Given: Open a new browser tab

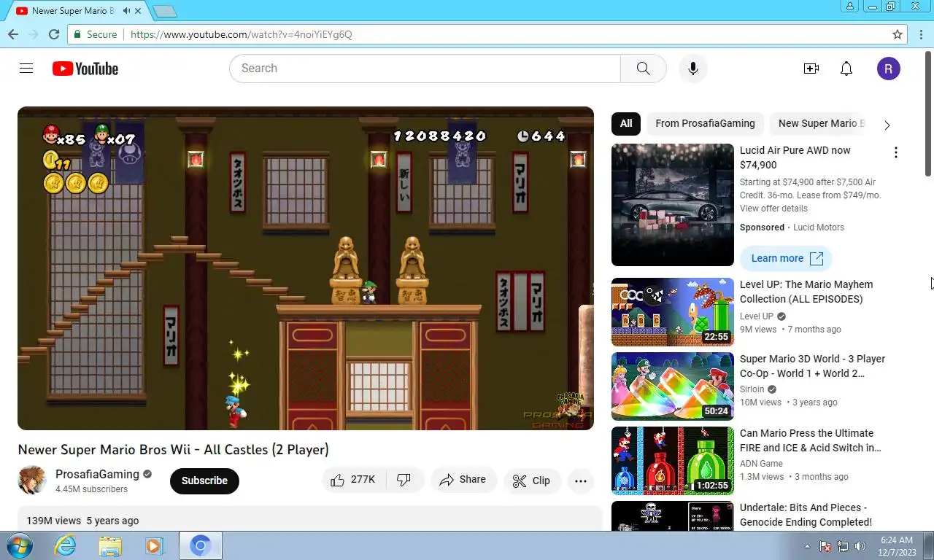Looking at the screenshot, I should (165, 11).
